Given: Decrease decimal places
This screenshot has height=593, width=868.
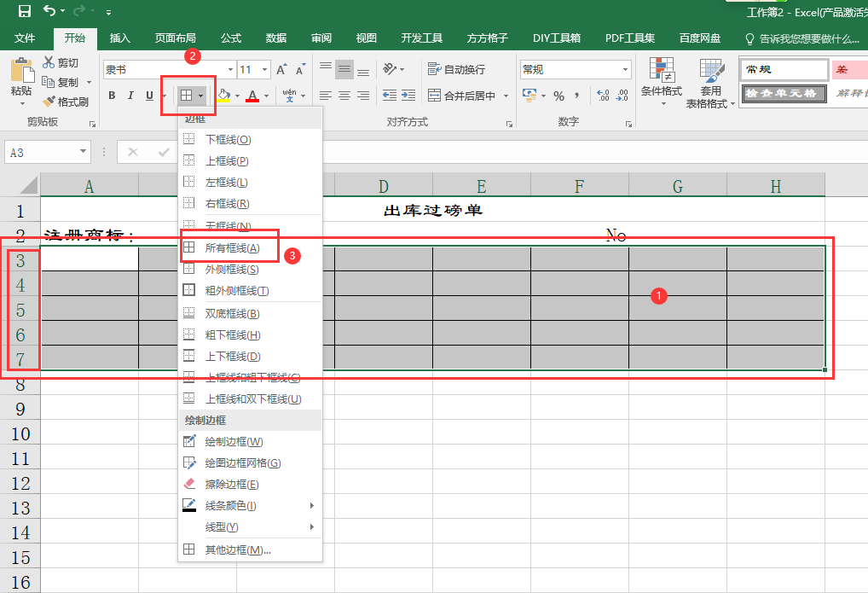Looking at the screenshot, I should pos(622,96).
